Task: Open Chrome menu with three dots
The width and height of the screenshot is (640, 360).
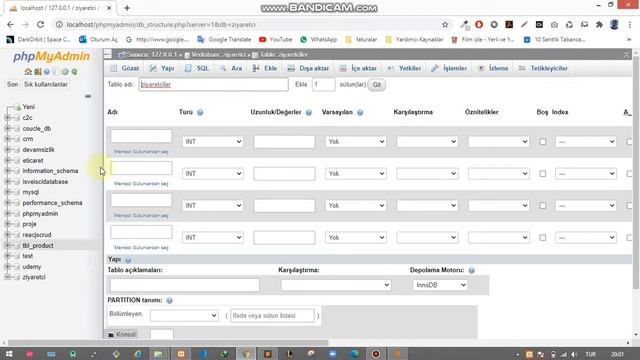Action: click(630, 24)
